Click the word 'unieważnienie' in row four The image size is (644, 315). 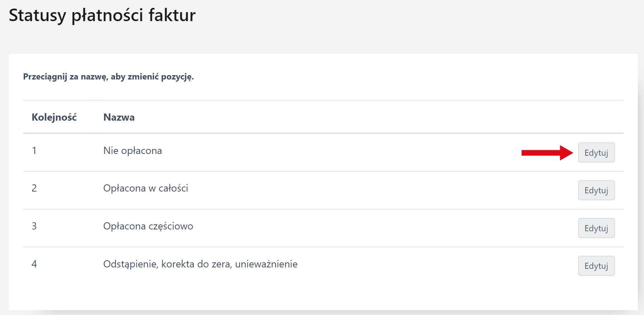(x=266, y=264)
